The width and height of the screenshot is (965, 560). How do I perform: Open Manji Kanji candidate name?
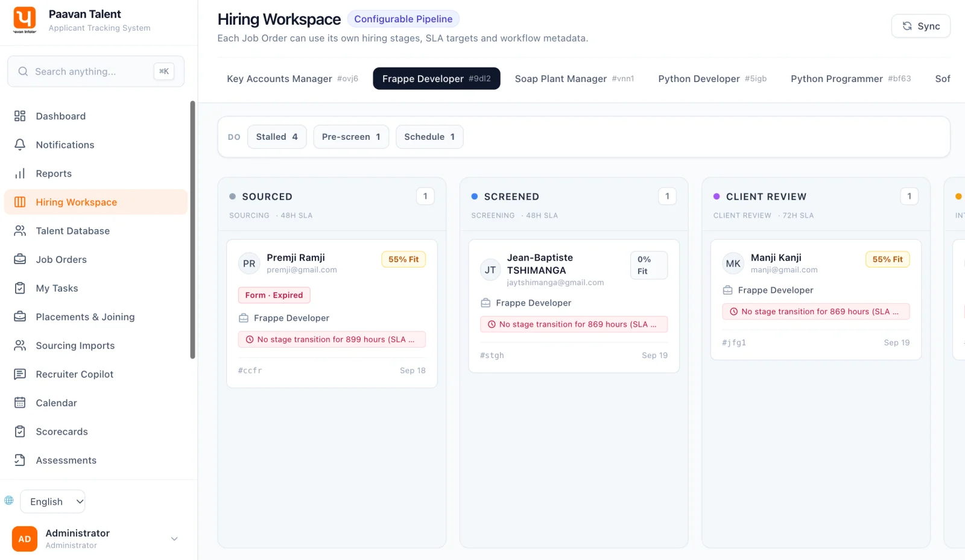(x=776, y=257)
